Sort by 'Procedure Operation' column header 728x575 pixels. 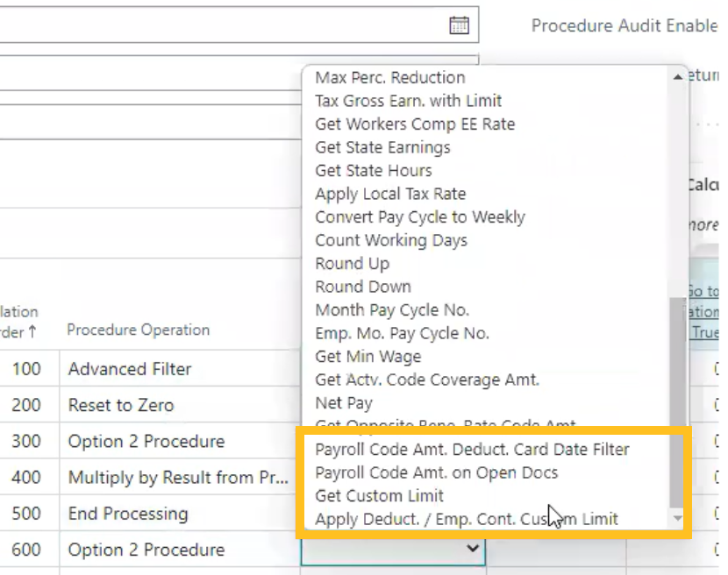tap(139, 330)
